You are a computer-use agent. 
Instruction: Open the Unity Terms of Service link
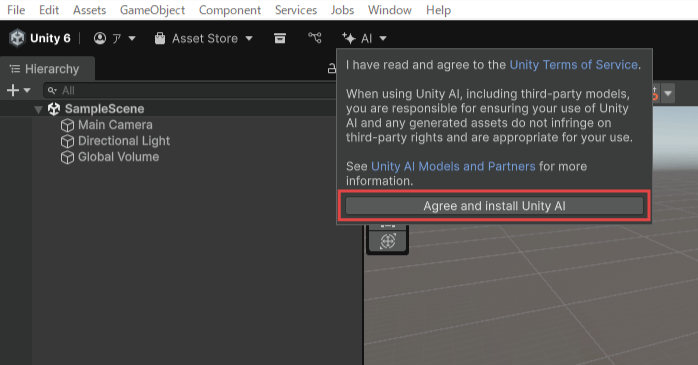(573, 65)
